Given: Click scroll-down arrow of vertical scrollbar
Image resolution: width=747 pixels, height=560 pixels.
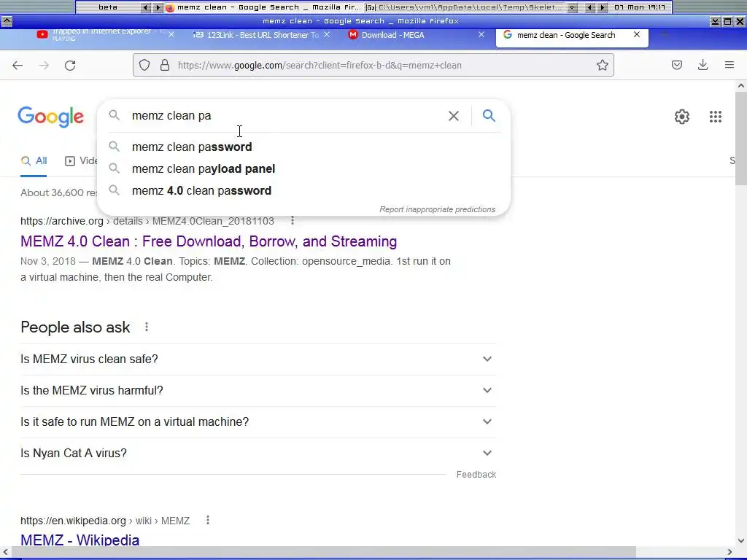Looking at the screenshot, I should click(741, 540).
